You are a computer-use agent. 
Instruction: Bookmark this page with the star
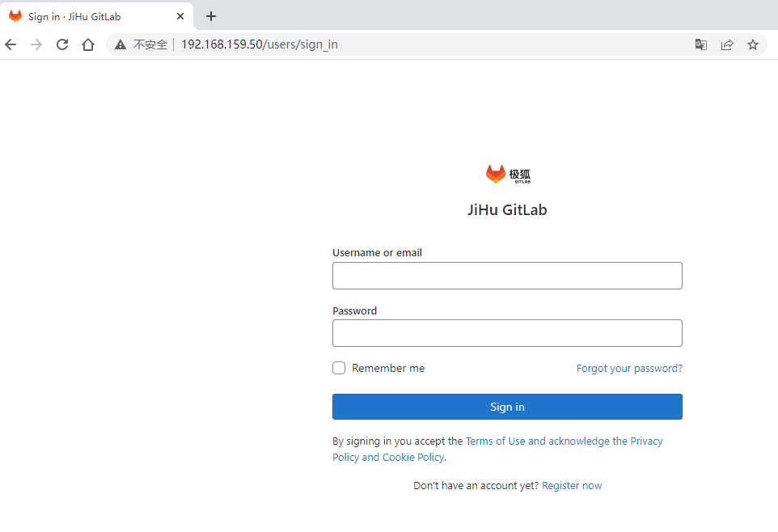(x=753, y=44)
